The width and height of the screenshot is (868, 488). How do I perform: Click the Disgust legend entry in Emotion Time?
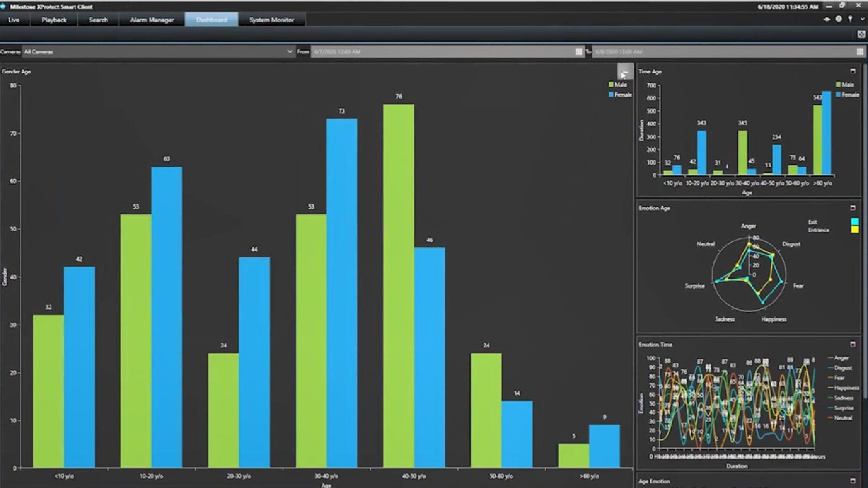coord(840,368)
